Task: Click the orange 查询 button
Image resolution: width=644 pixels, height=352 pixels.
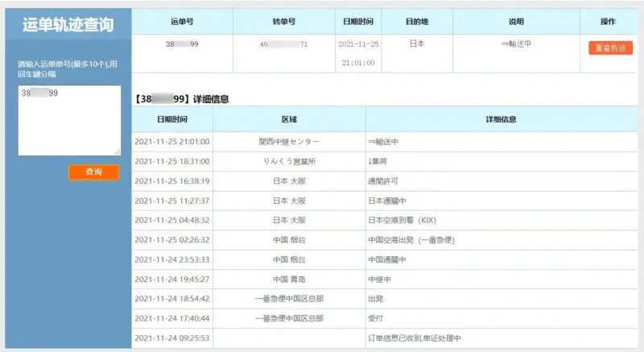Action: pyautogui.click(x=93, y=172)
